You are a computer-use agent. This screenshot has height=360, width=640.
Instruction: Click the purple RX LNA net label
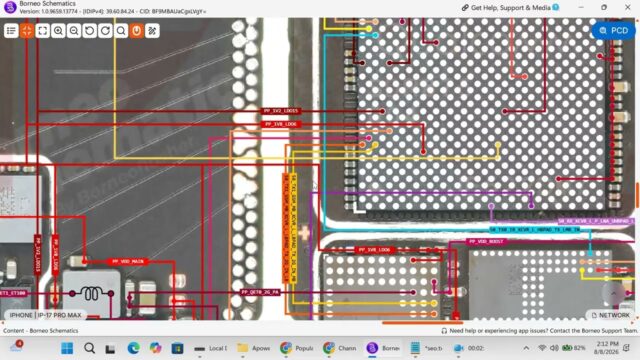[x=596, y=221]
